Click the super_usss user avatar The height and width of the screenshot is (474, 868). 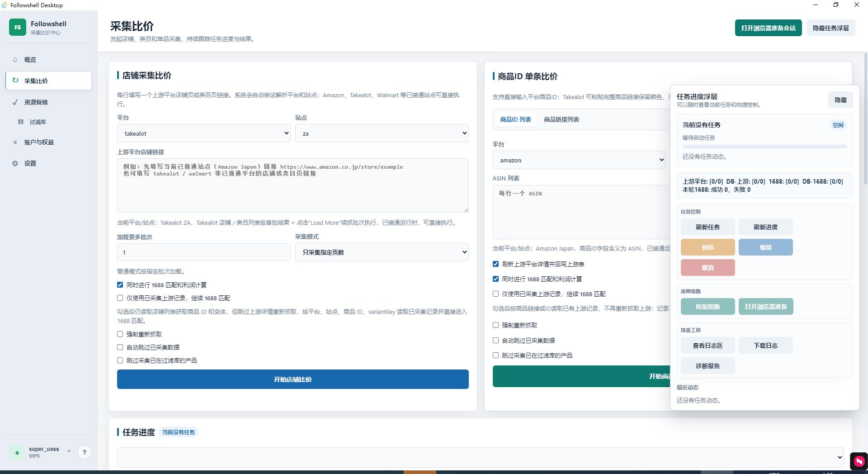click(17, 452)
